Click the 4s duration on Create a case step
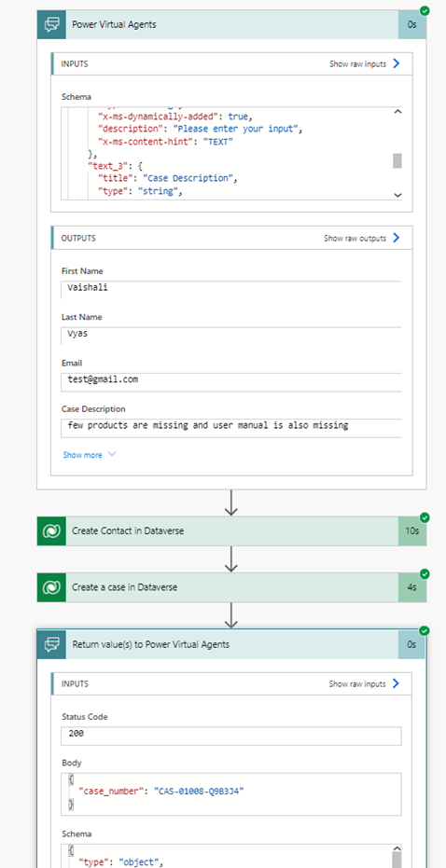Image resolution: width=446 pixels, height=868 pixels. coord(411,587)
